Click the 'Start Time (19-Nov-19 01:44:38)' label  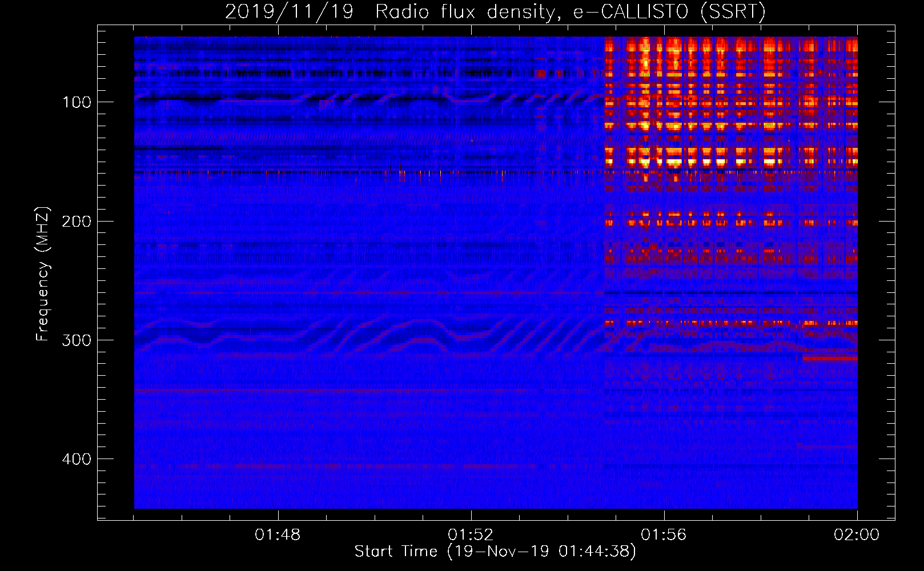click(x=495, y=552)
